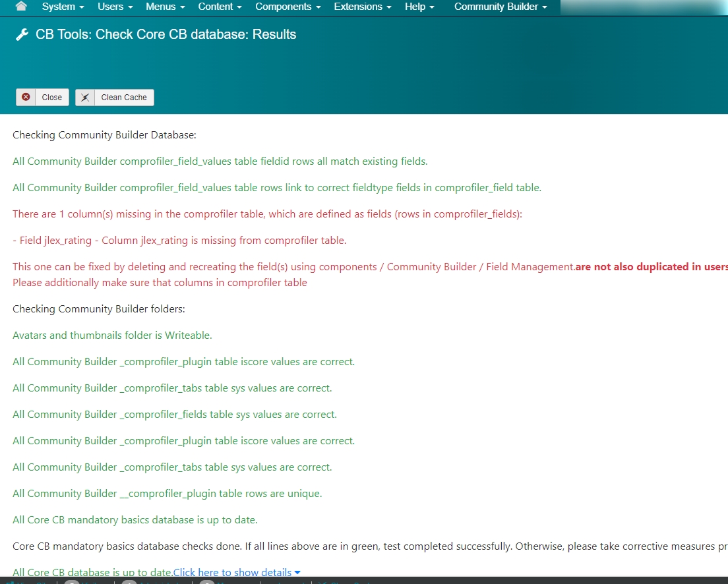Click text 'Checking Community Builder Database:'
This screenshot has height=584, width=728.
point(104,135)
